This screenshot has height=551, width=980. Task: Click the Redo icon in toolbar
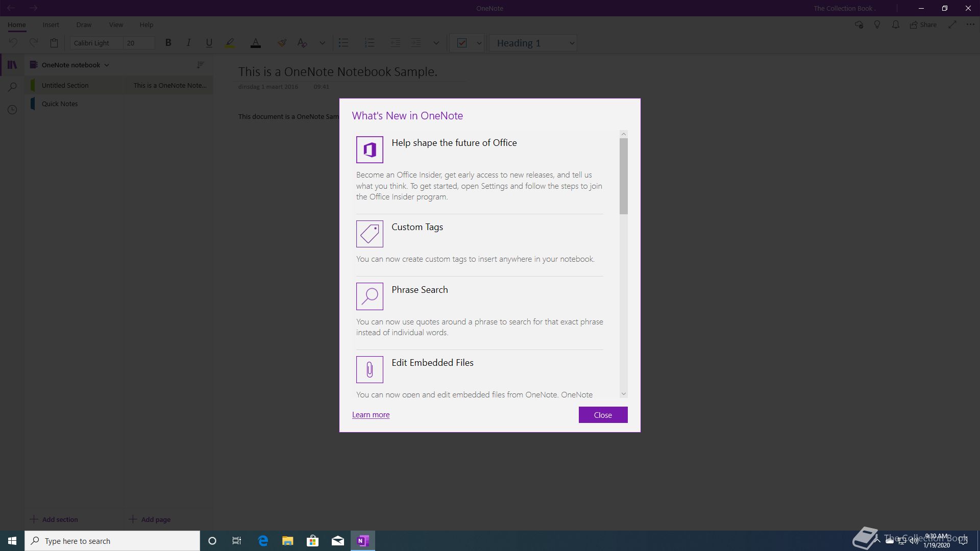(x=34, y=43)
